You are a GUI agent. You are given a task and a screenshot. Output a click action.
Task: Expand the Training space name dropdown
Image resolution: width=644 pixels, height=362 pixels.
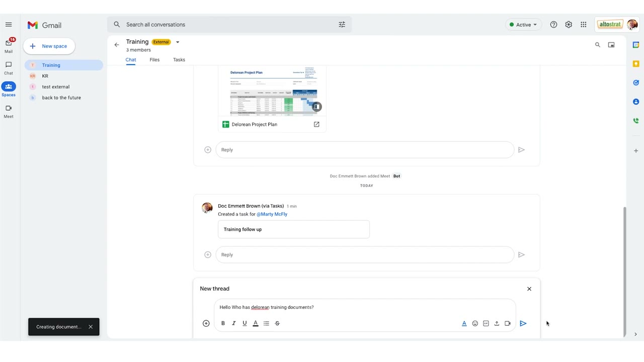pyautogui.click(x=178, y=42)
